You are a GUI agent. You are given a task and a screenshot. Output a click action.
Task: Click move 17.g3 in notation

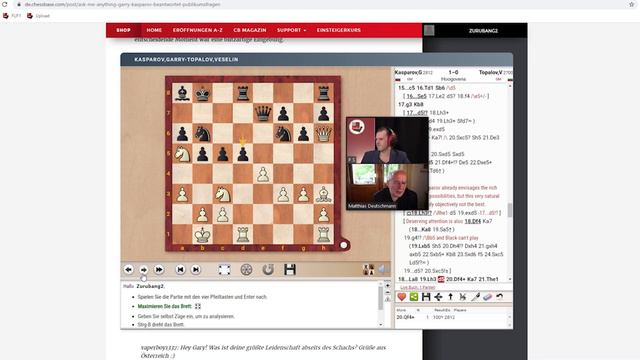(x=404, y=104)
